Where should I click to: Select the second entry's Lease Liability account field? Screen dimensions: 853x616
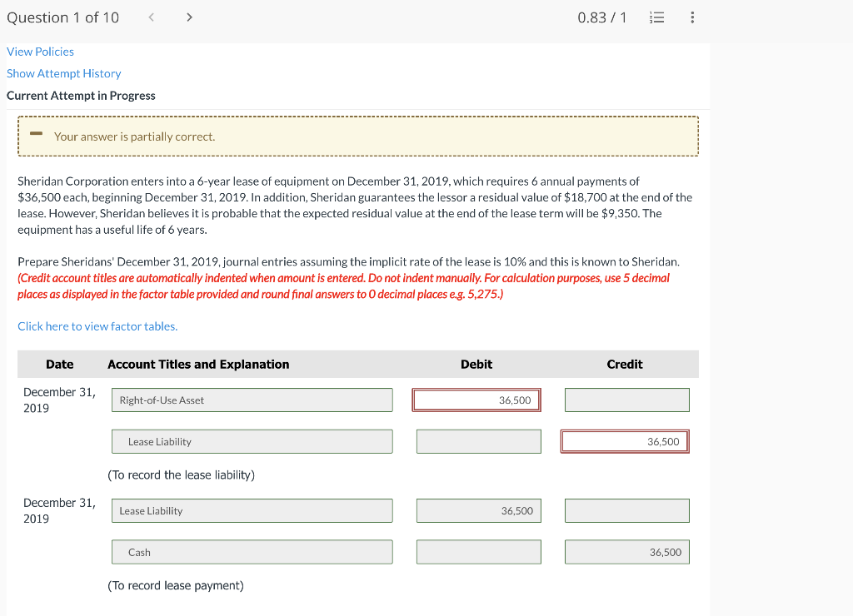252,510
